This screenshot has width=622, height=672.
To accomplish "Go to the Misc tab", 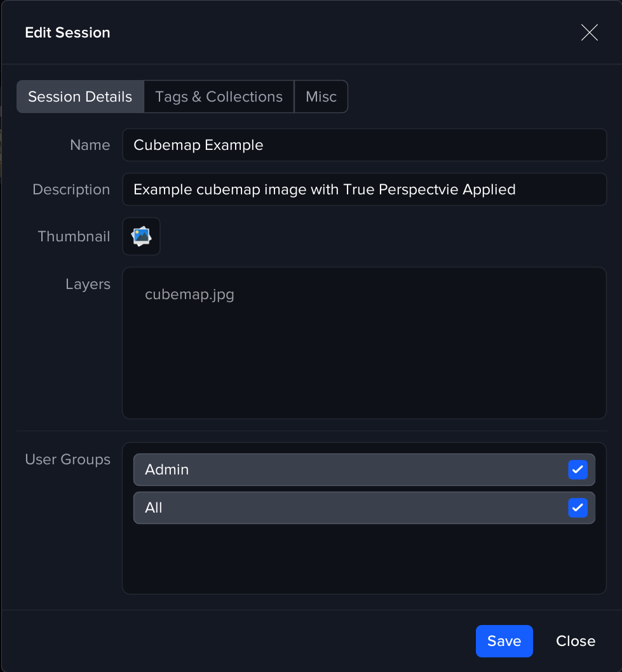I will click(x=321, y=97).
